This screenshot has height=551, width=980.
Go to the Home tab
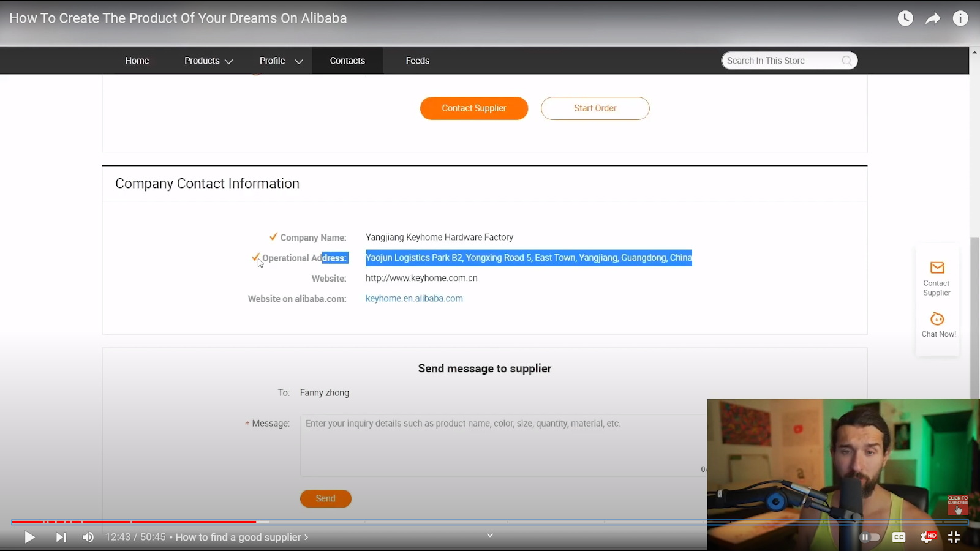[137, 61]
